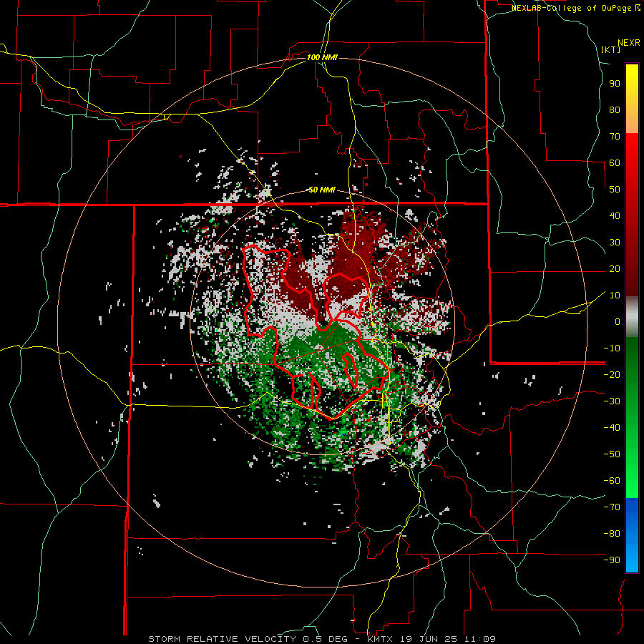Click the STORM RELATIVE VELOCITY caption text
Image resolution: width=644 pixels, height=644 pixels.
coord(222,639)
